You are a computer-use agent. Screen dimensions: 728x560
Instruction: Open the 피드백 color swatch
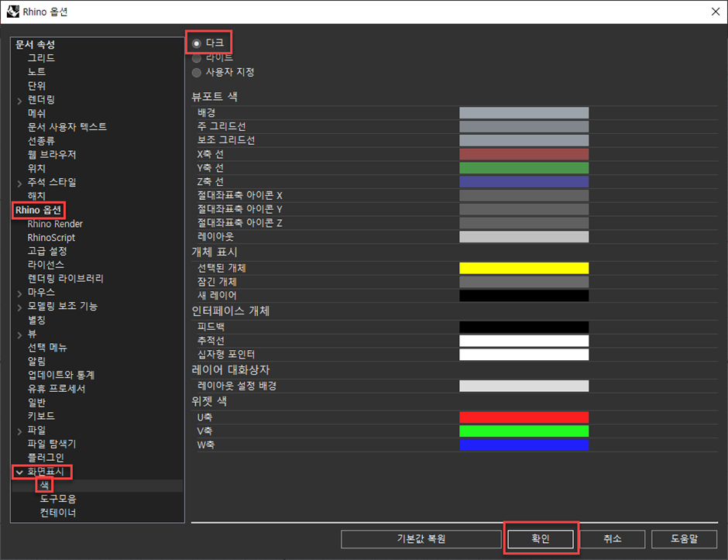[524, 327]
